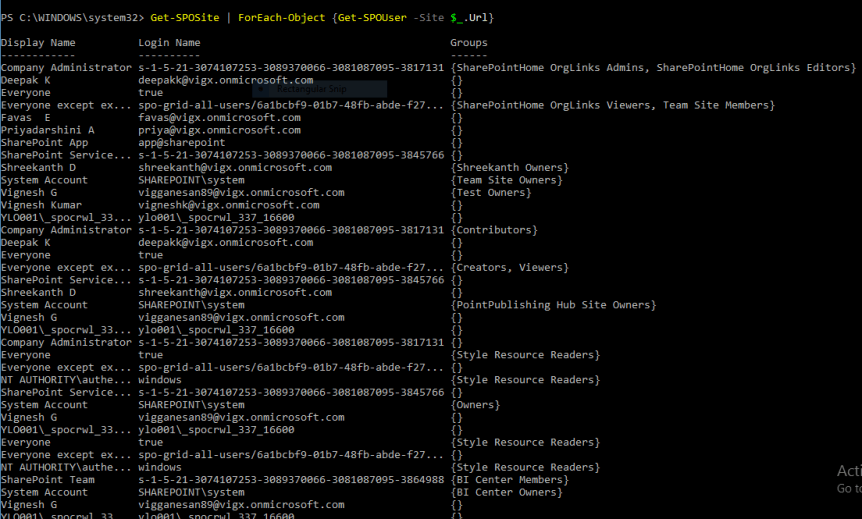The width and height of the screenshot is (862, 519).
Task: Click the app@sharepoint login name
Action: click(x=182, y=143)
